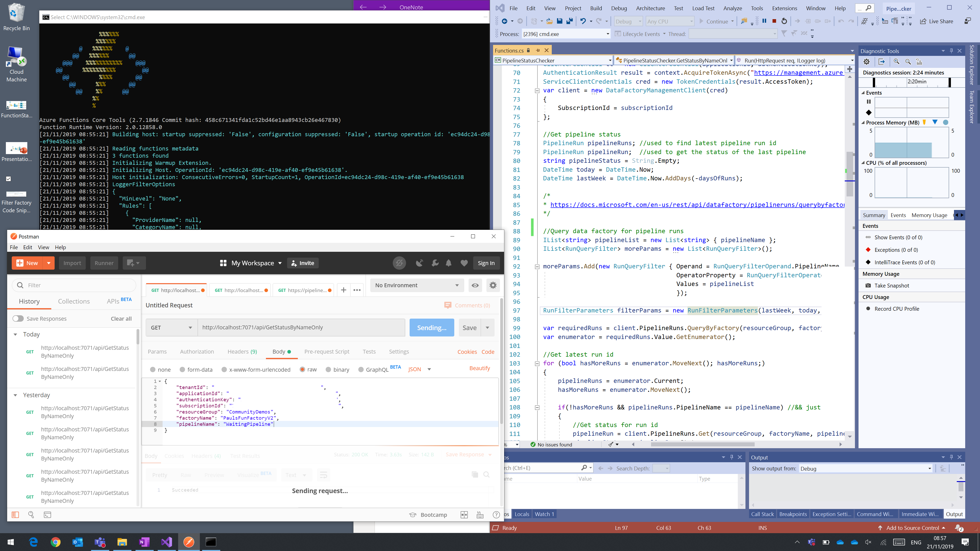Click the Beautify link
Image resolution: width=980 pixels, height=551 pixels.
479,368
